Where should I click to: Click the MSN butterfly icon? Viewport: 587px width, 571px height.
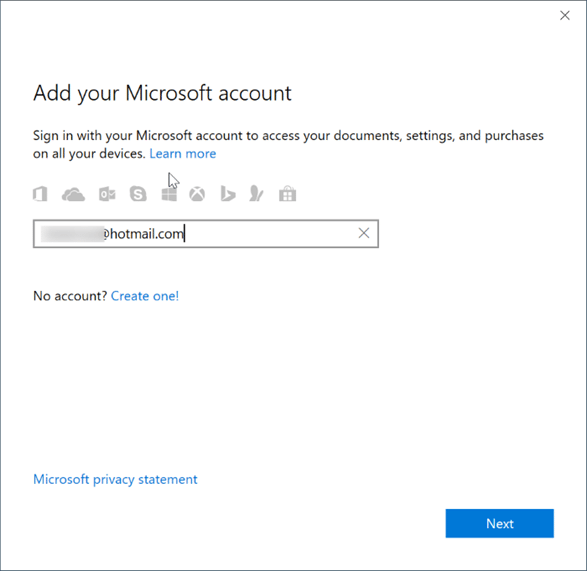click(256, 194)
